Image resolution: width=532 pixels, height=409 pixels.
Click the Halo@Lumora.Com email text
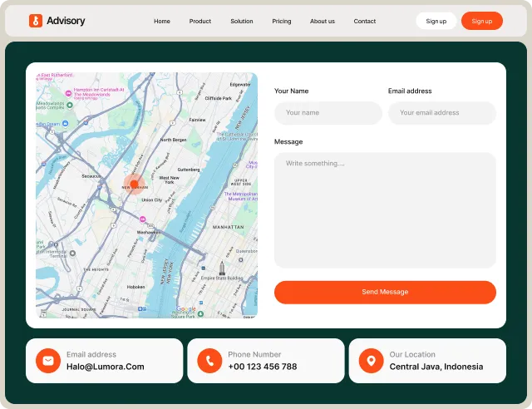(x=106, y=367)
